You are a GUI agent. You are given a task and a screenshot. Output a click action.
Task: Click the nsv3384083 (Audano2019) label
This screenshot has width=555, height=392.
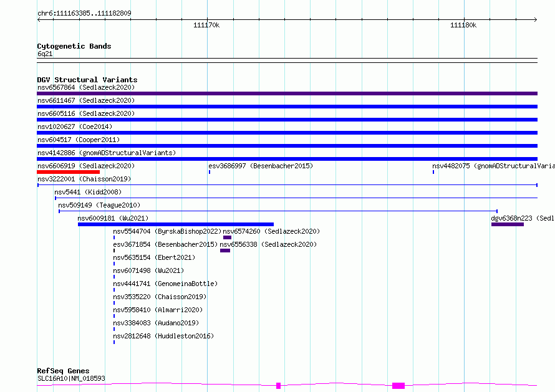click(156, 323)
